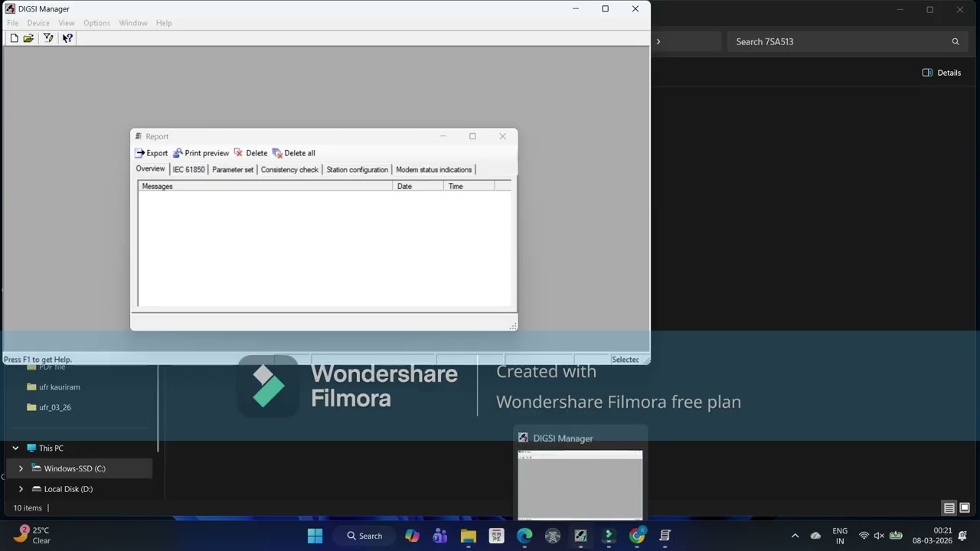
Task: Click the Date column header
Action: [418, 186]
